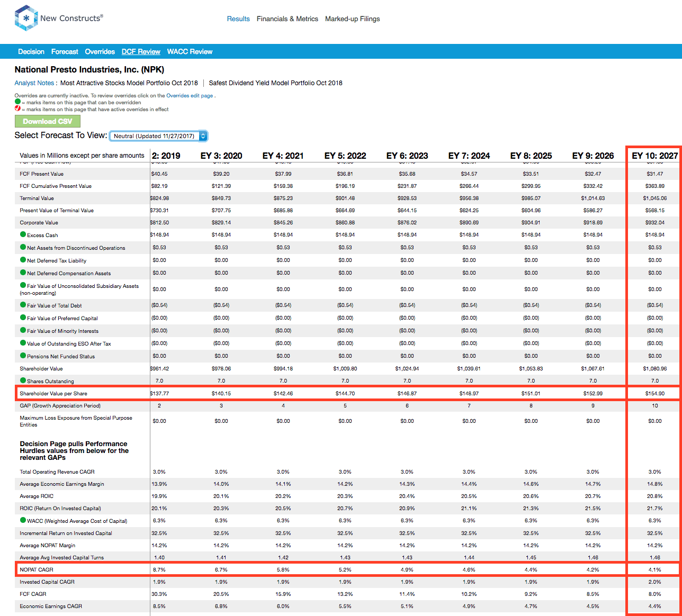Viewport: 682px width, 616px height.
Task: Click the $1,045.06 terminal value cell
Action: point(655,198)
